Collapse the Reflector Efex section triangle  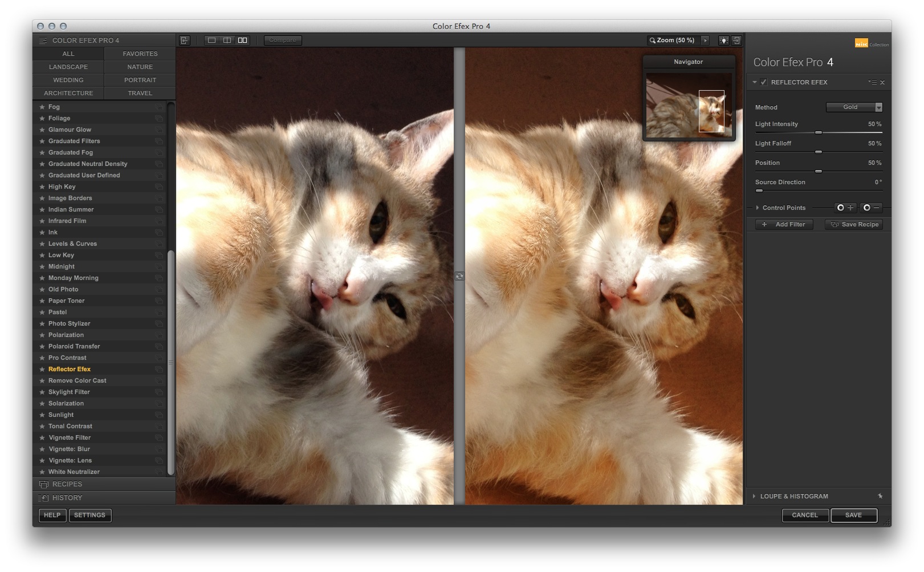pyautogui.click(x=755, y=82)
